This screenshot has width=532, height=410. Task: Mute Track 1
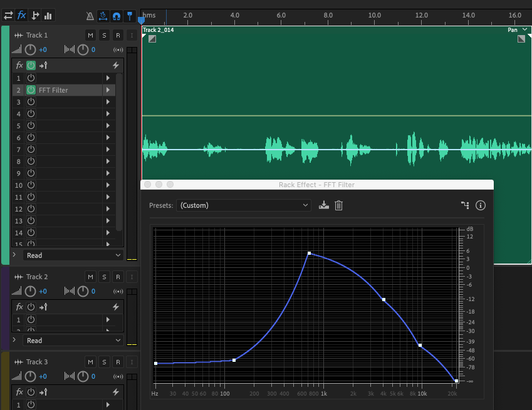[x=90, y=35]
